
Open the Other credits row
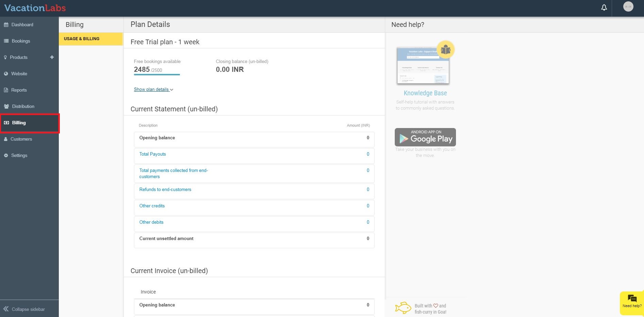coord(152,206)
